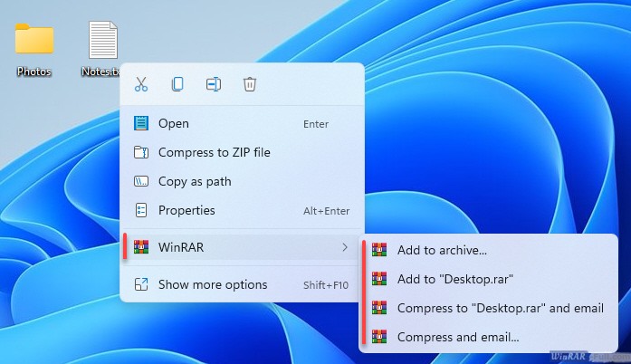
Task: Select the Notes.txt file icon
Action: [102, 41]
